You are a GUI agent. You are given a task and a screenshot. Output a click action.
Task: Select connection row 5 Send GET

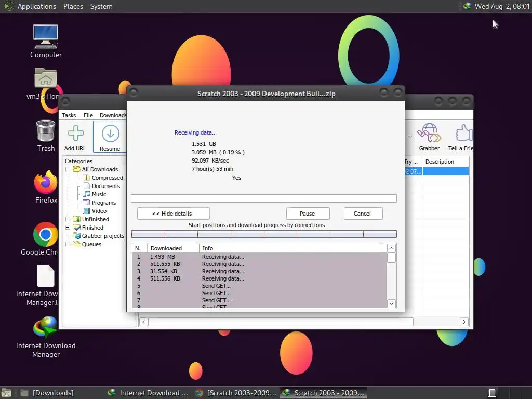click(x=259, y=286)
